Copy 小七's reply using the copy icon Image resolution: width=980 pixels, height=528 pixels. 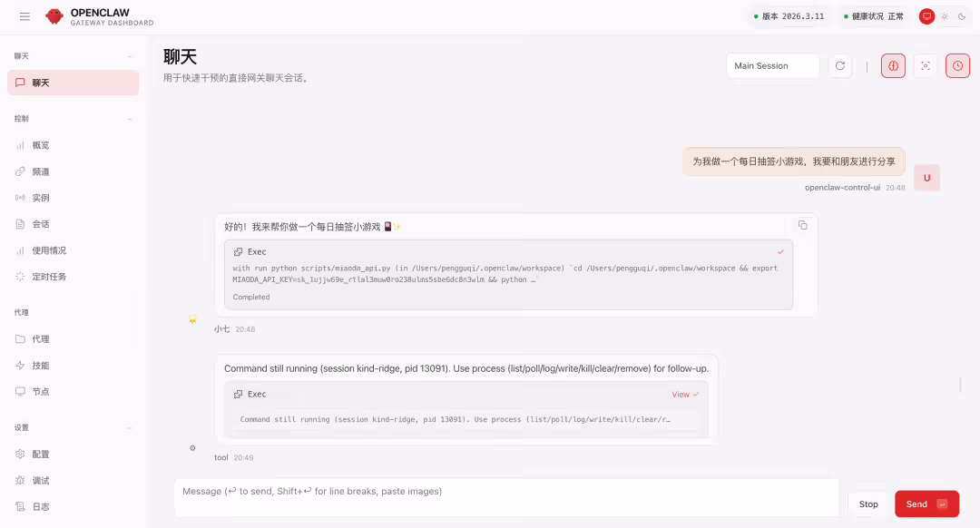coord(802,224)
